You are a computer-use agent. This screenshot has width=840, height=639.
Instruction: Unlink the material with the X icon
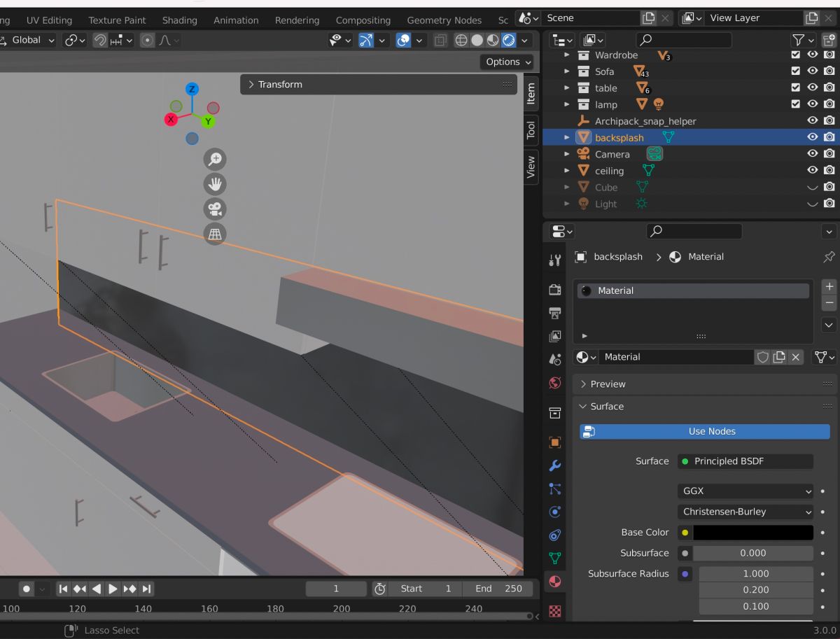(x=795, y=357)
